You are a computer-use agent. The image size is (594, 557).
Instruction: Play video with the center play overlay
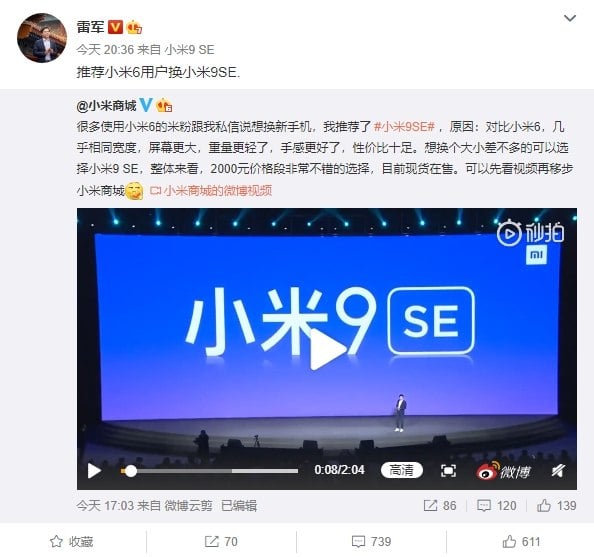coord(327,348)
